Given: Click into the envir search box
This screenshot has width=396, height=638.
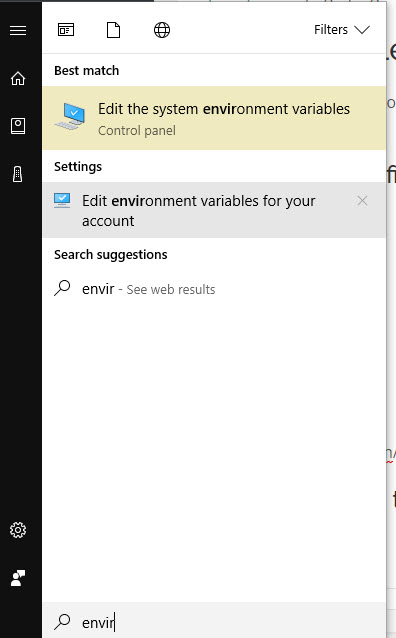Looking at the screenshot, I should tap(214, 622).
